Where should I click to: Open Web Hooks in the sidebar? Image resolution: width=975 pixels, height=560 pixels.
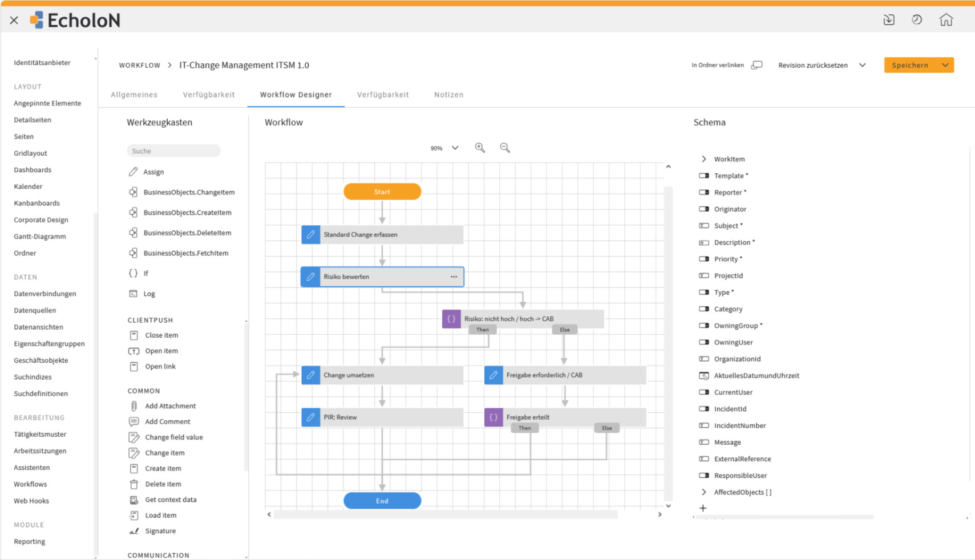pos(31,501)
